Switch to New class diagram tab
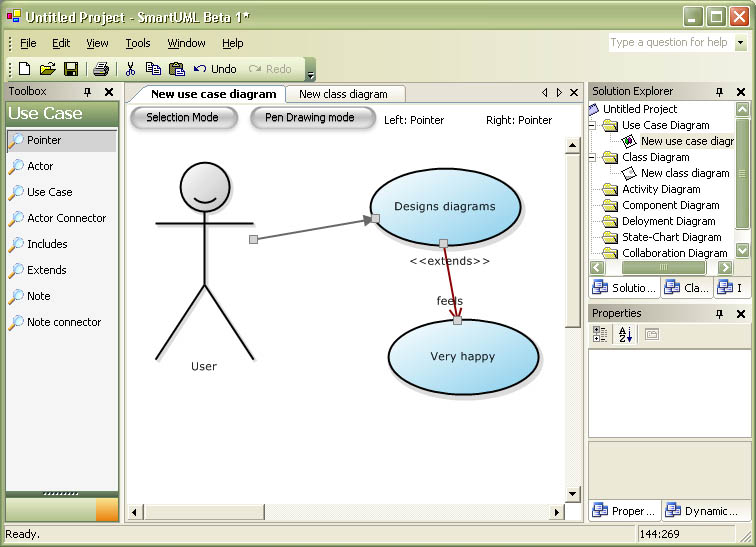This screenshot has width=756, height=547. pyautogui.click(x=343, y=94)
